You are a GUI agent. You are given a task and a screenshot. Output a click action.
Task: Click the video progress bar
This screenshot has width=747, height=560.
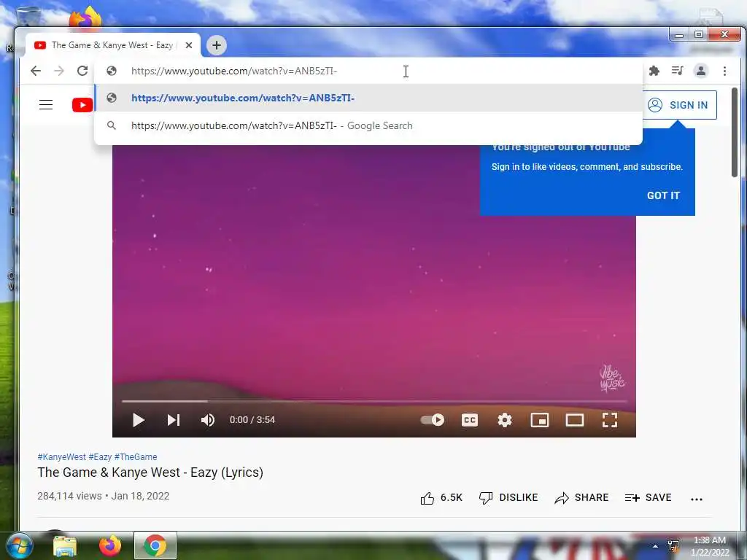point(374,402)
